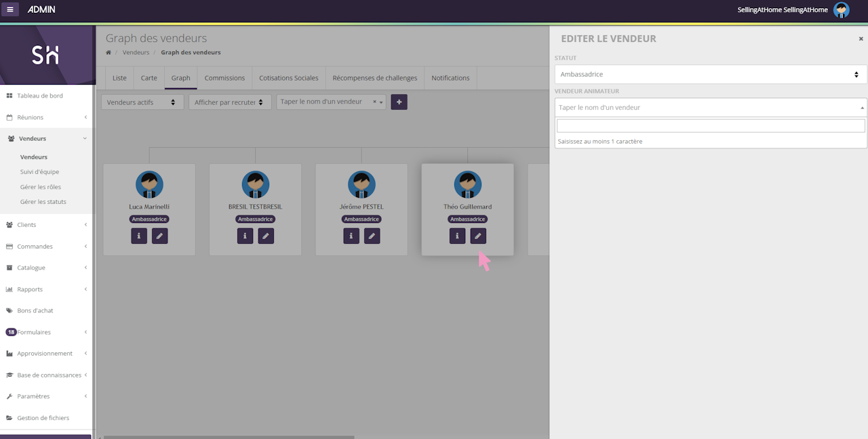The width and height of the screenshot is (868, 439).
Task: Switch to the Carte tab
Action: 149,78
